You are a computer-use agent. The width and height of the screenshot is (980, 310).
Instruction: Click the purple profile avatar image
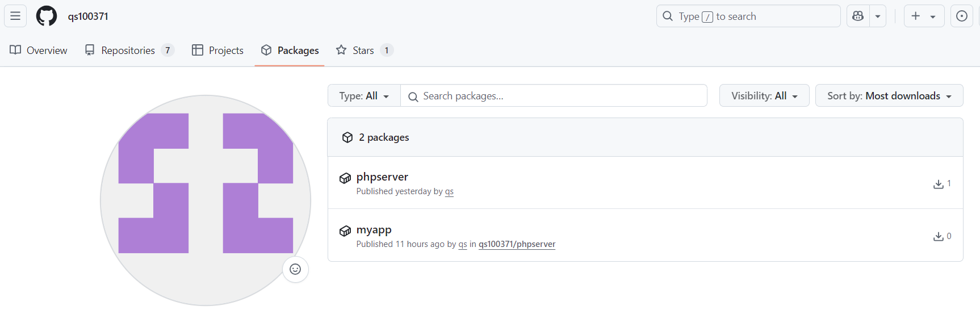tap(206, 200)
